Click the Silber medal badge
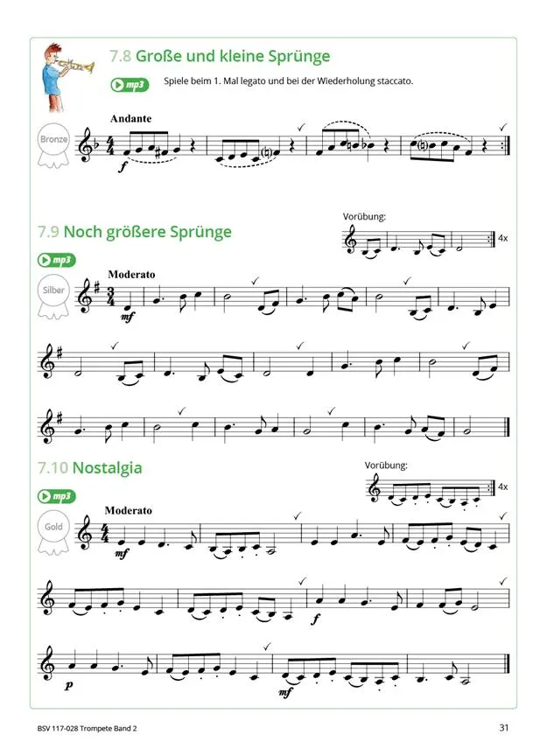The width and height of the screenshot is (547, 756). pyautogui.click(x=53, y=297)
